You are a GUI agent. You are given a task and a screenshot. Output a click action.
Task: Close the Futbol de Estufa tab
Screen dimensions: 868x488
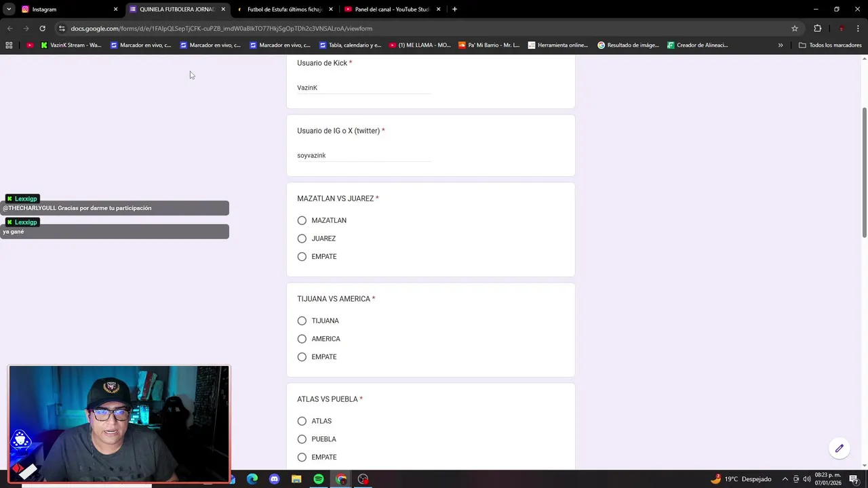point(331,9)
